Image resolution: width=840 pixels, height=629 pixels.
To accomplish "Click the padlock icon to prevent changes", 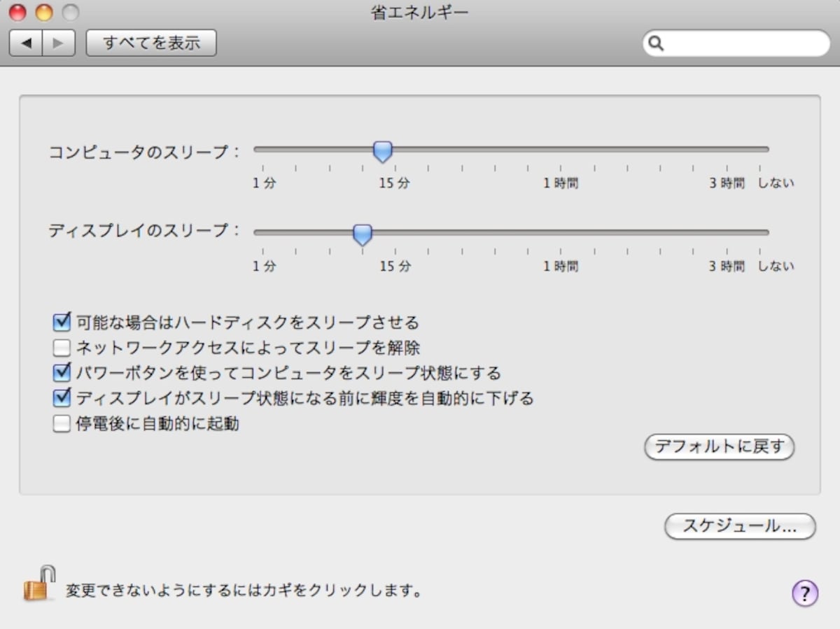I will tap(39, 584).
